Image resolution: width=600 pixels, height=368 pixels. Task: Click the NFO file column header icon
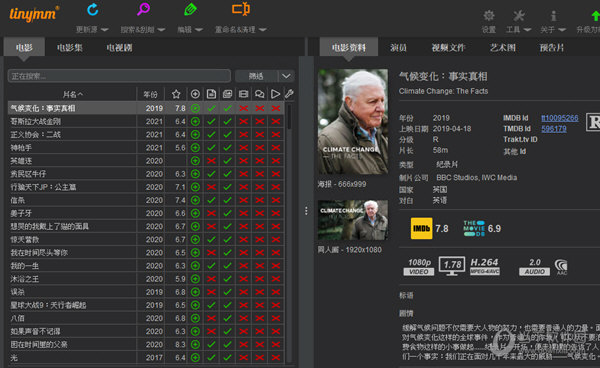click(211, 94)
